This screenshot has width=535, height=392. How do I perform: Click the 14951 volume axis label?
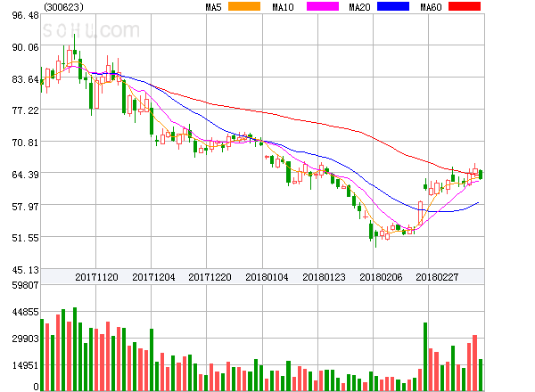[26, 365]
